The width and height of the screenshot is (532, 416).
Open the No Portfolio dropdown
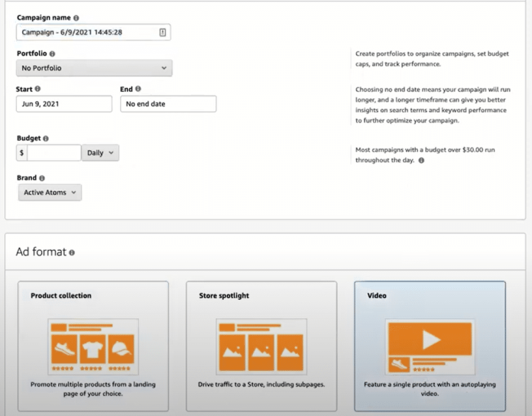[94, 68]
